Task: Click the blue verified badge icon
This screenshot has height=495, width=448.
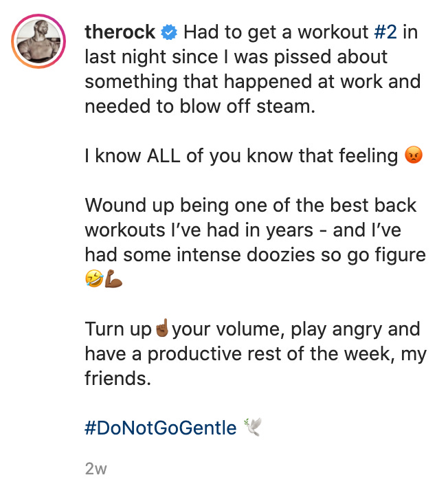Action: (169, 32)
